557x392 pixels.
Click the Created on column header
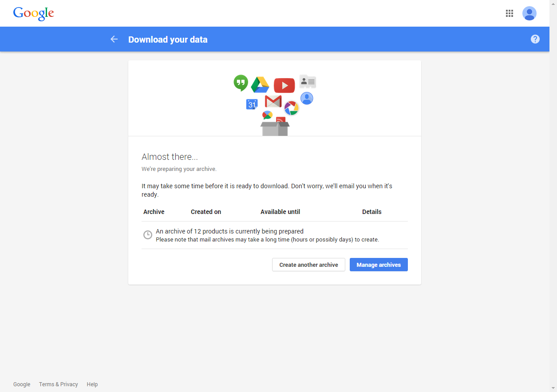[x=206, y=212]
